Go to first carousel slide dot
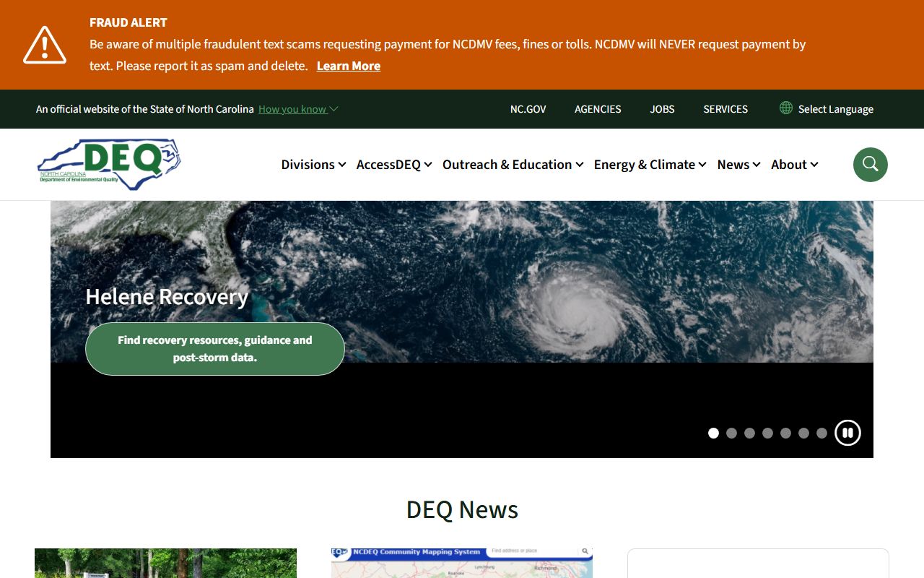 [713, 433]
